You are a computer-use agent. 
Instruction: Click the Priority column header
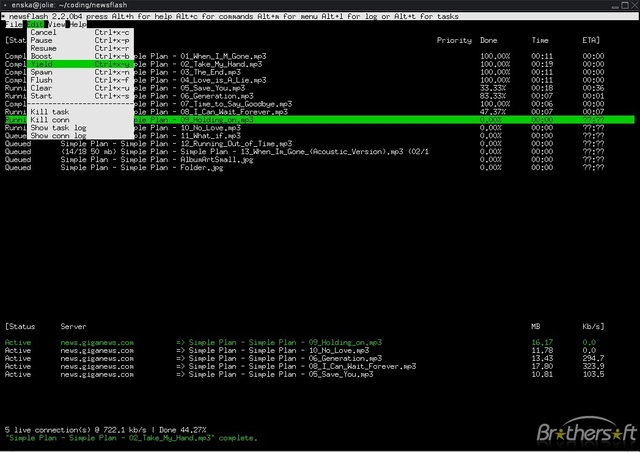click(454, 40)
